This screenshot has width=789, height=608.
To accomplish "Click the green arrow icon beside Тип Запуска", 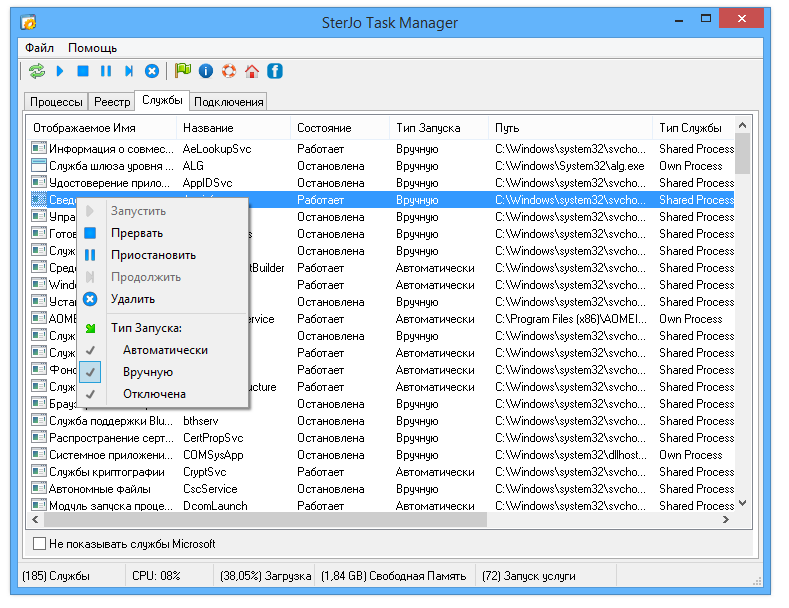I will (x=91, y=328).
